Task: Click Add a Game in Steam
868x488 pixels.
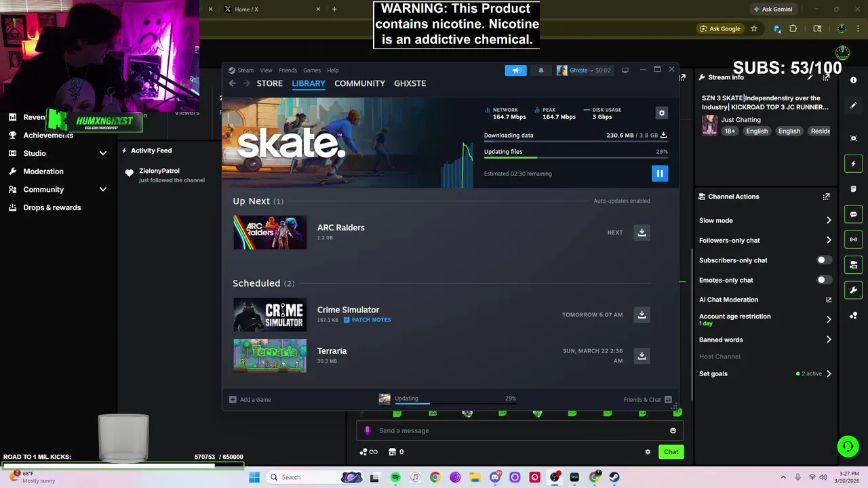Action: coord(250,400)
